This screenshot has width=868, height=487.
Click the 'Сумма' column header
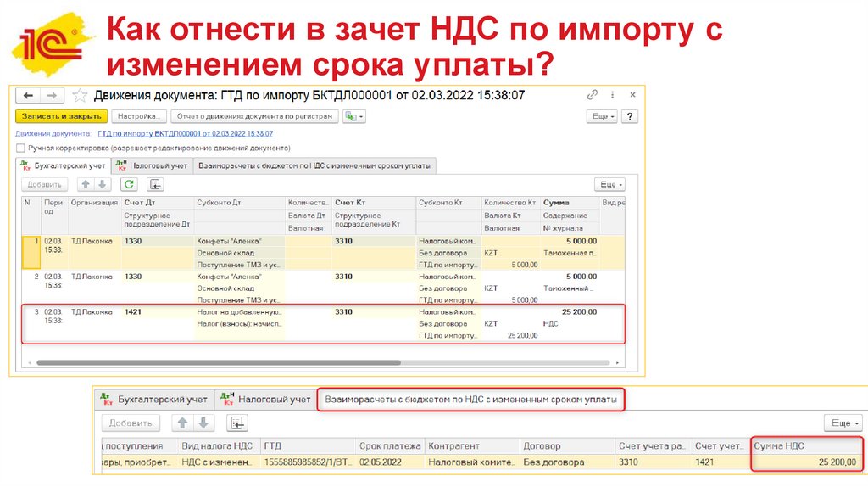point(556,203)
